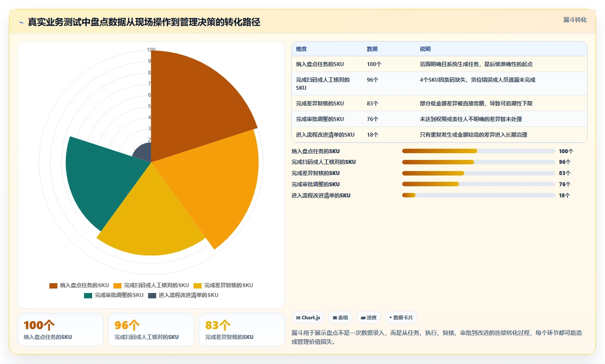Click progress bar for 完成扫码或人工核对的SKU
Viewport: 605px width, 364px height.
click(479, 162)
